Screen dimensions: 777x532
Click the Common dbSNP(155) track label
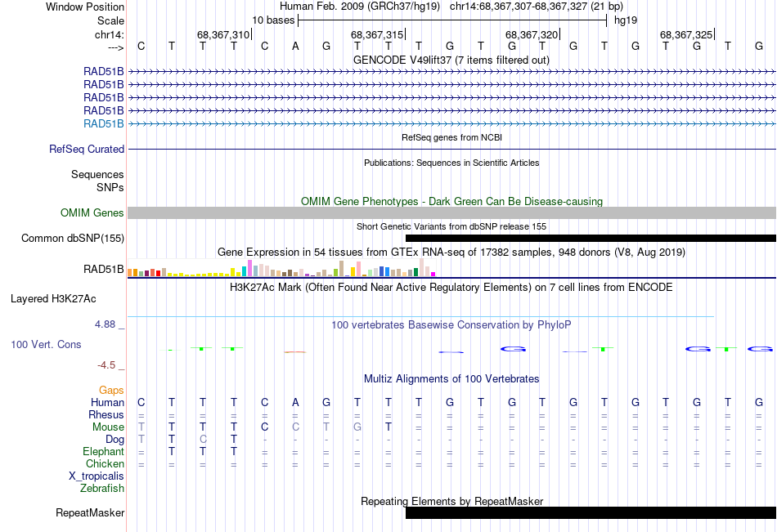[73, 239]
